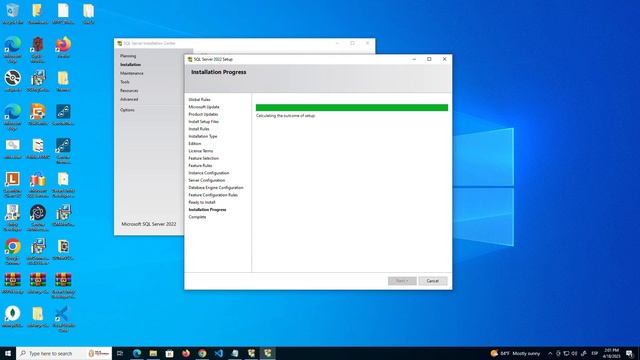Select Tools in the Installation Center sidebar
Image resolution: width=640 pixels, height=360 pixels.
pos(125,82)
